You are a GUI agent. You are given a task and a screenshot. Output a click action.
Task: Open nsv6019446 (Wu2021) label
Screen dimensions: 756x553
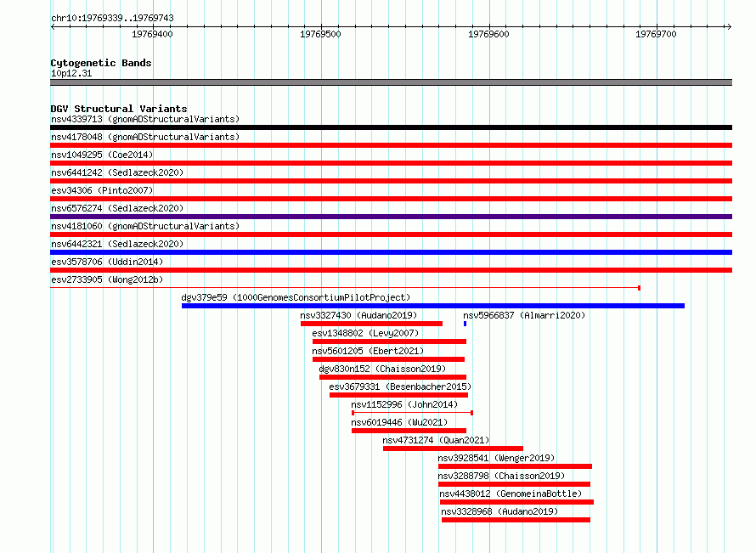[399, 422]
